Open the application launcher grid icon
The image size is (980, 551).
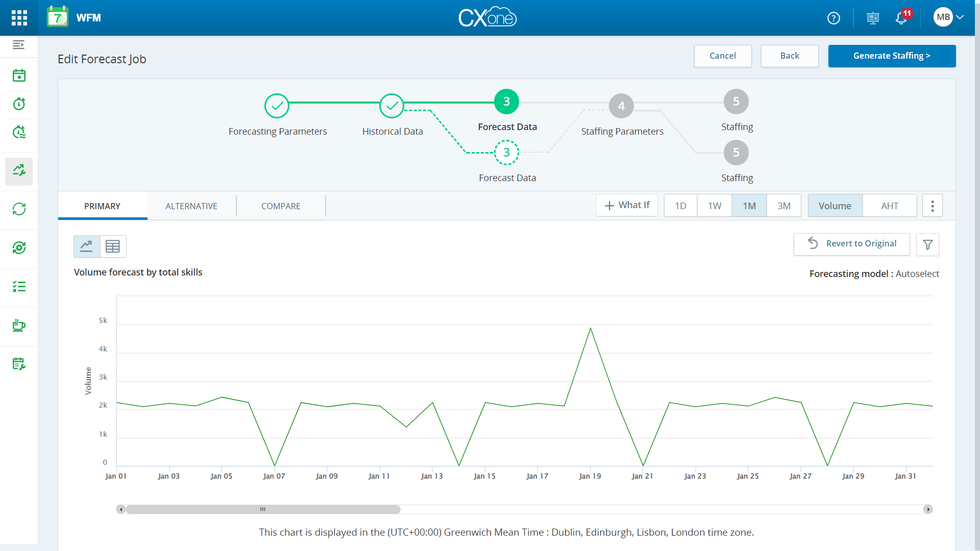[19, 18]
